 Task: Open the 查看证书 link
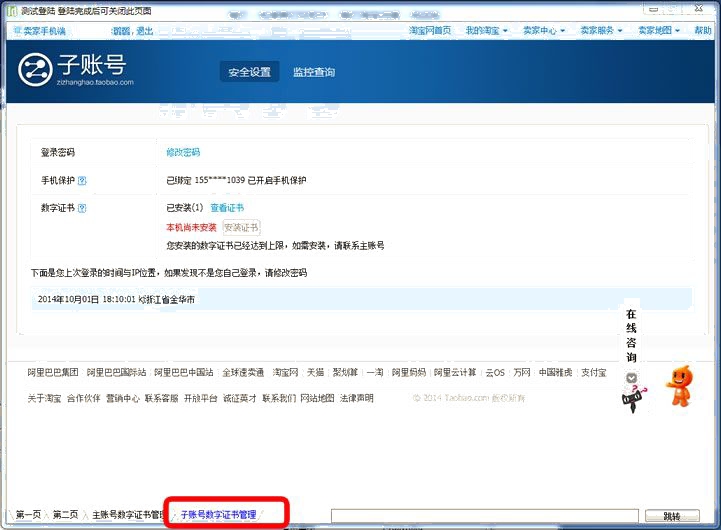227,208
